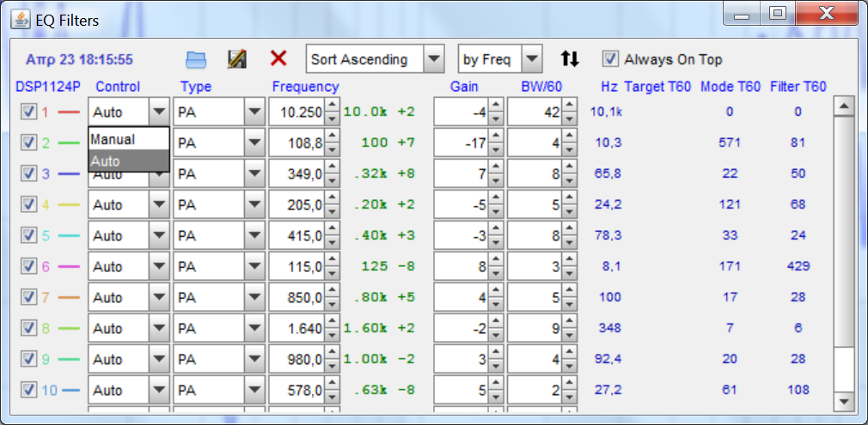Click the open folder icon in toolbar
Viewport: 868px width, 425px height.
[x=197, y=59]
